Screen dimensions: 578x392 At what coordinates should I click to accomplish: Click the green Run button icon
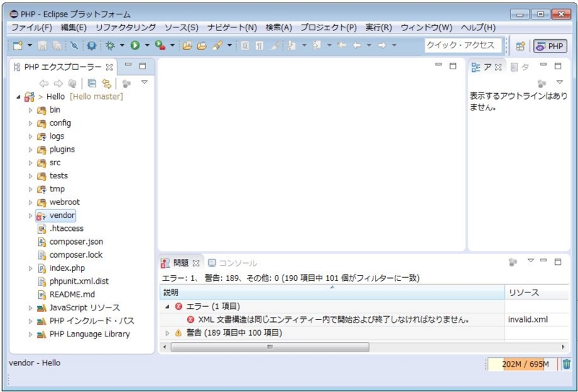point(135,45)
